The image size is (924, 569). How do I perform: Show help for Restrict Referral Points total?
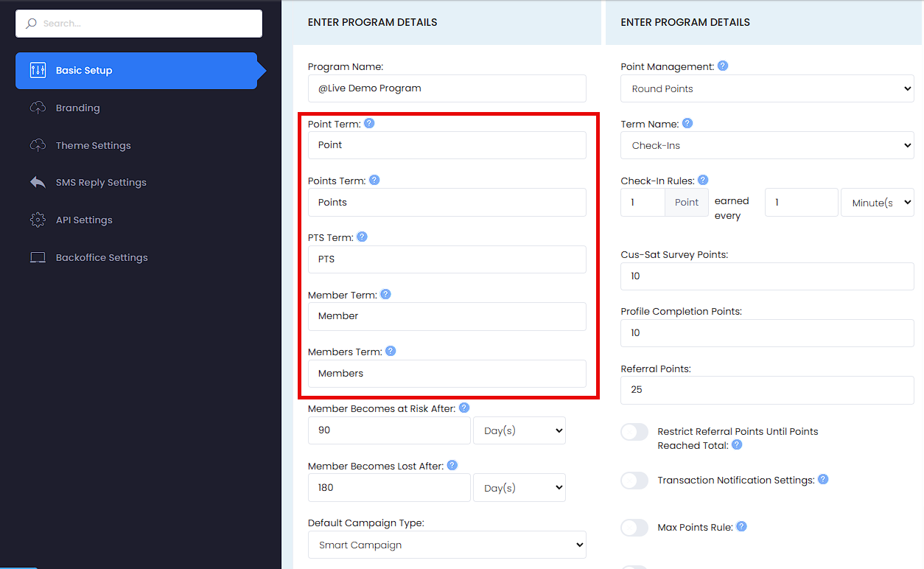[x=737, y=444]
